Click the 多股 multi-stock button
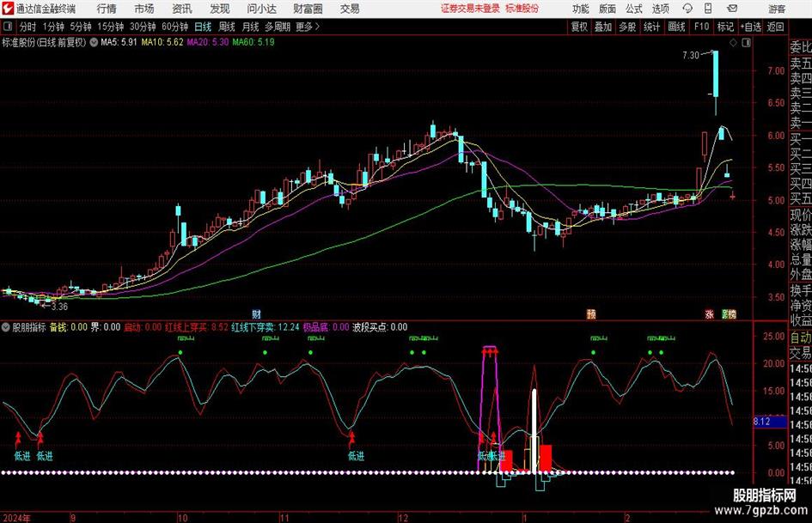The image size is (812, 523). click(x=627, y=27)
